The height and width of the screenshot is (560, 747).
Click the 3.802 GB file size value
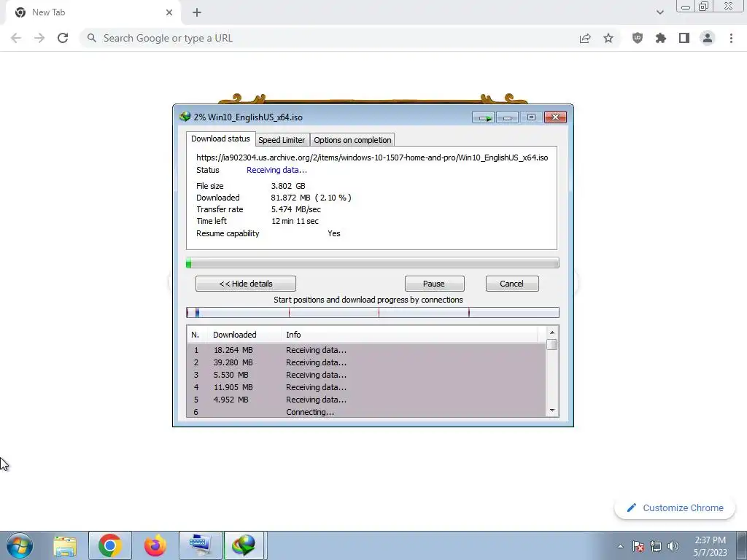[288, 186]
